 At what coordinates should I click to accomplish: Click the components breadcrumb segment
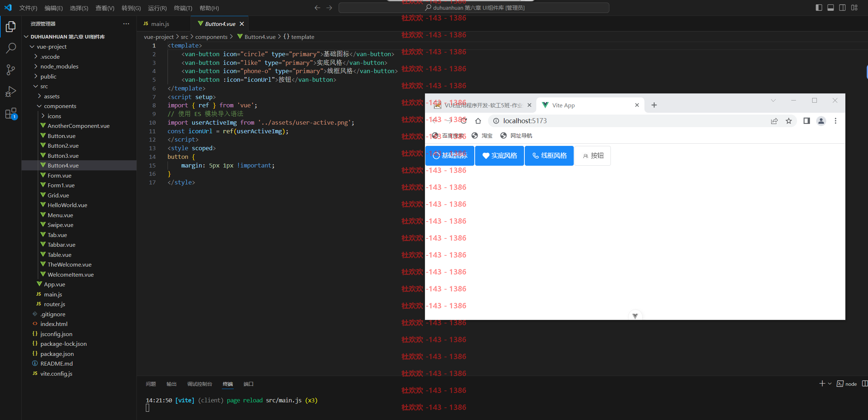click(211, 37)
